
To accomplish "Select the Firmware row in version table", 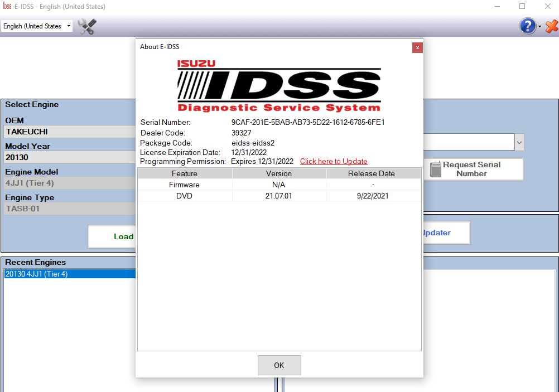I will 279,185.
